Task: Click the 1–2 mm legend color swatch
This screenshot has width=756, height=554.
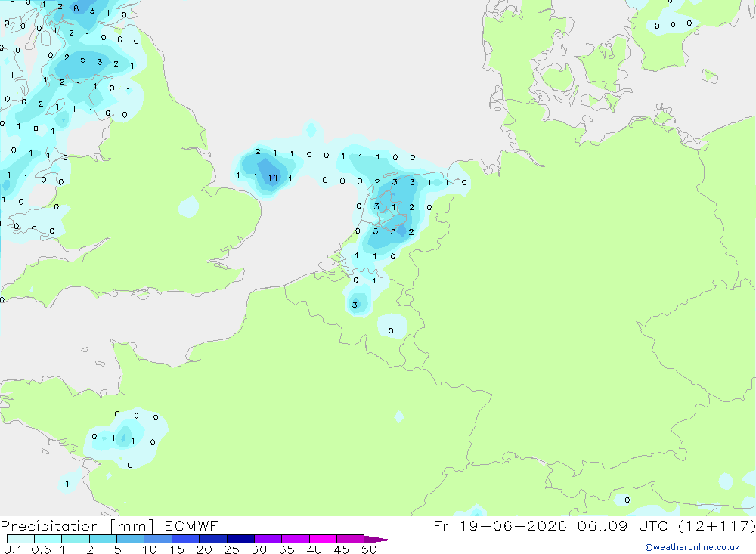Action: pyautogui.click(x=76, y=539)
